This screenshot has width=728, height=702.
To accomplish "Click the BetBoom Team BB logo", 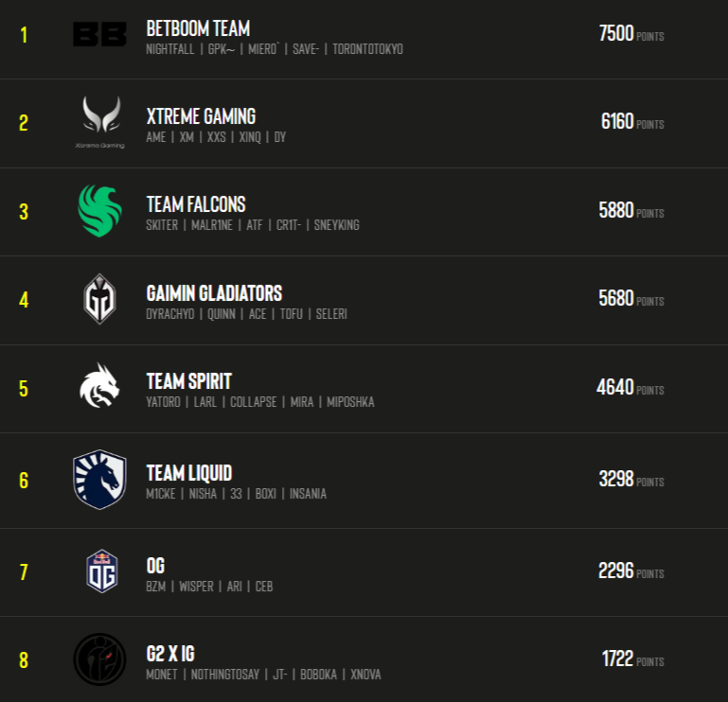I will click(x=99, y=35).
